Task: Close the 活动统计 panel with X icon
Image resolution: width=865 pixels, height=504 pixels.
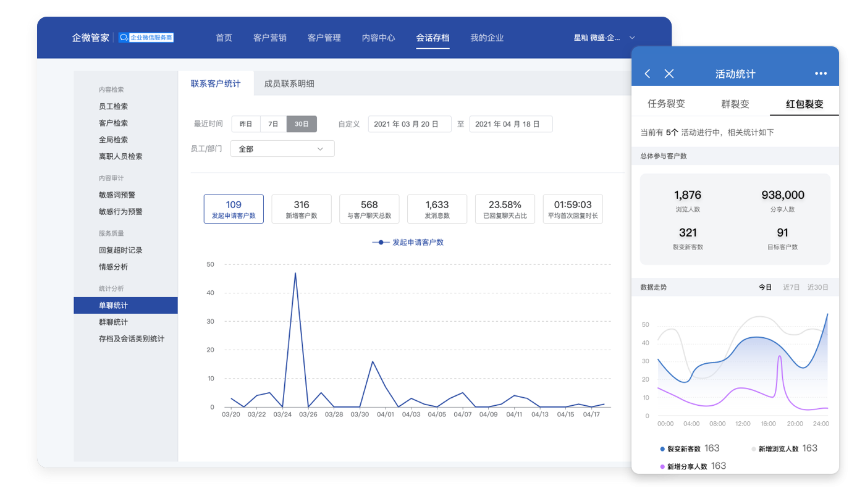Action: (669, 73)
